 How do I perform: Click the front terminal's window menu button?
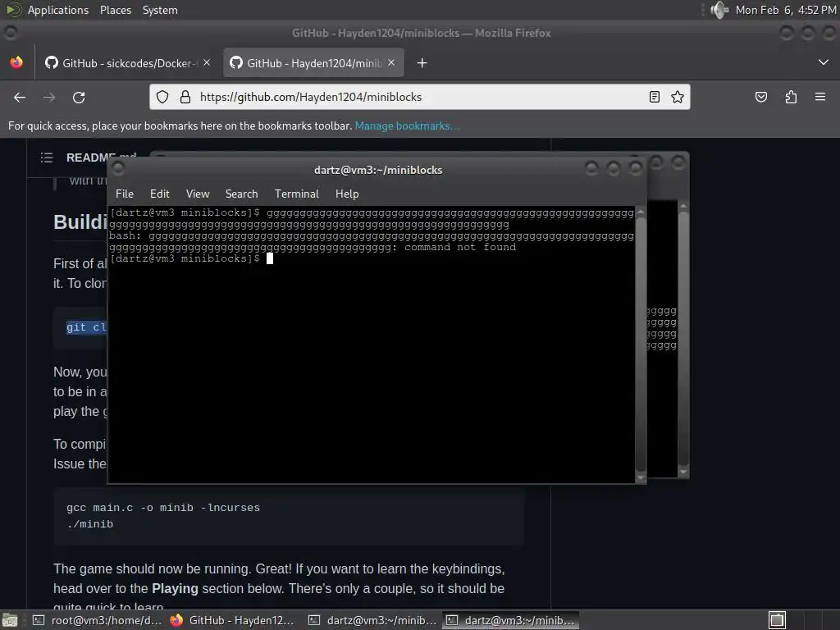coord(118,169)
